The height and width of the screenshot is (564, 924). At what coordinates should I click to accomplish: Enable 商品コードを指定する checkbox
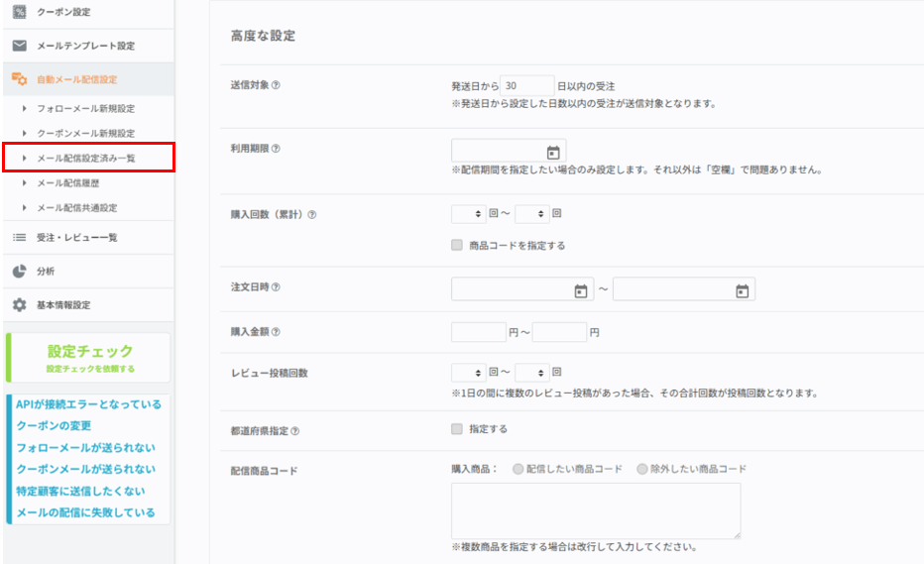click(x=457, y=245)
